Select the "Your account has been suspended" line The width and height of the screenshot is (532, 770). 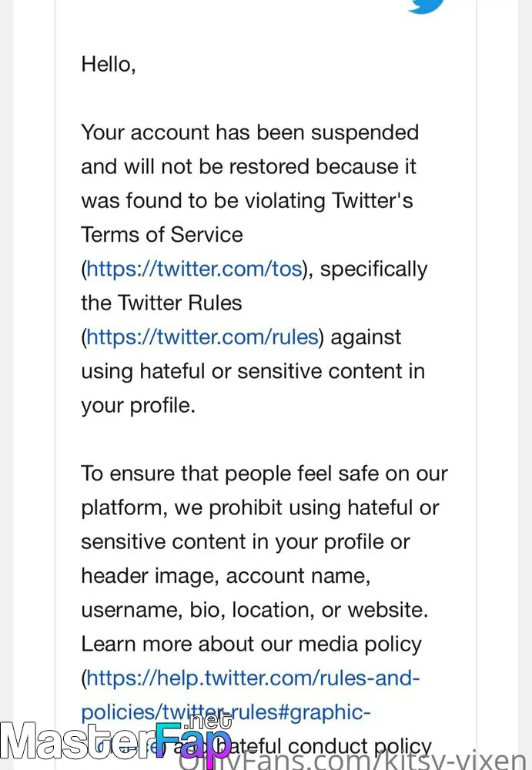pos(250,132)
